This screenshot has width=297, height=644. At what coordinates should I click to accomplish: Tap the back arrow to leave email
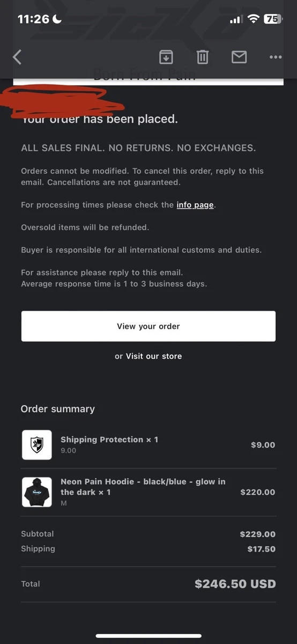click(17, 57)
